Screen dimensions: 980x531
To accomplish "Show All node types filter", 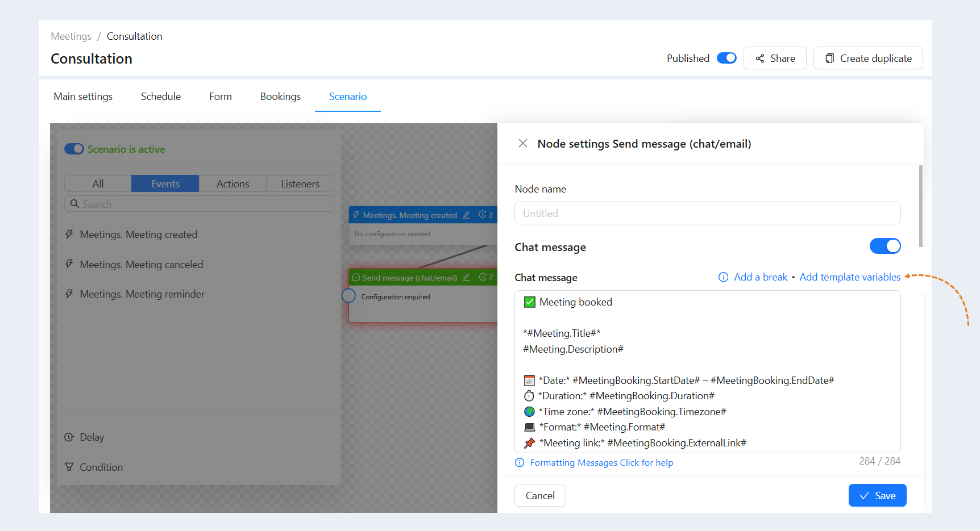I will pyautogui.click(x=98, y=183).
